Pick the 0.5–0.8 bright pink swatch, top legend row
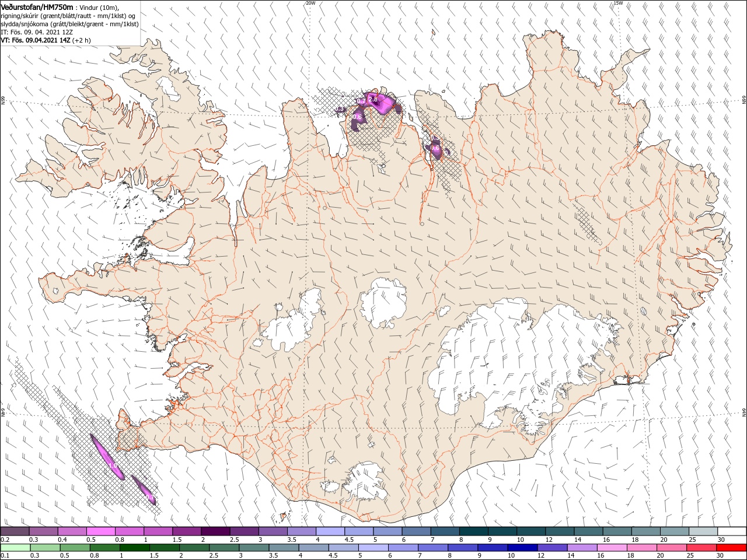Screen dimensions: 747x560 100,531
